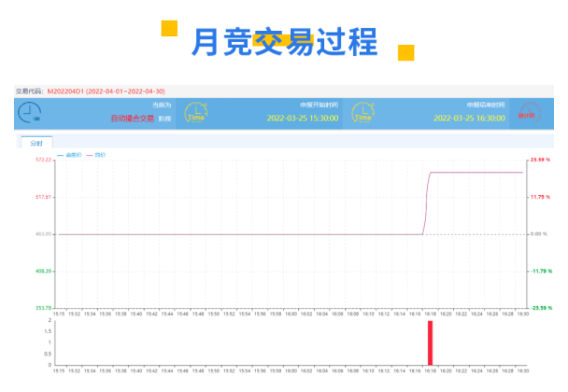Switch to the 分时 tab
568x392 pixels.
pos(36,144)
